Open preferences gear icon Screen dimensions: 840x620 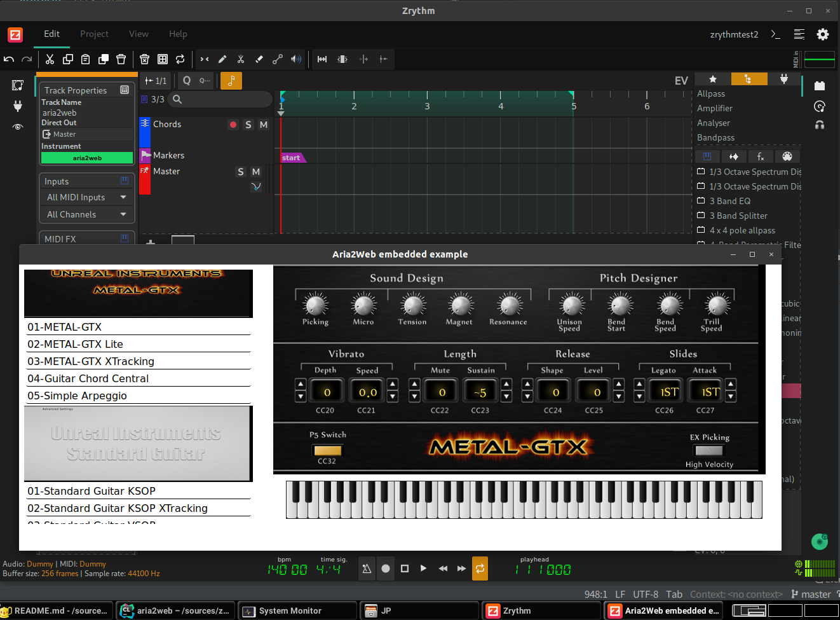click(823, 34)
